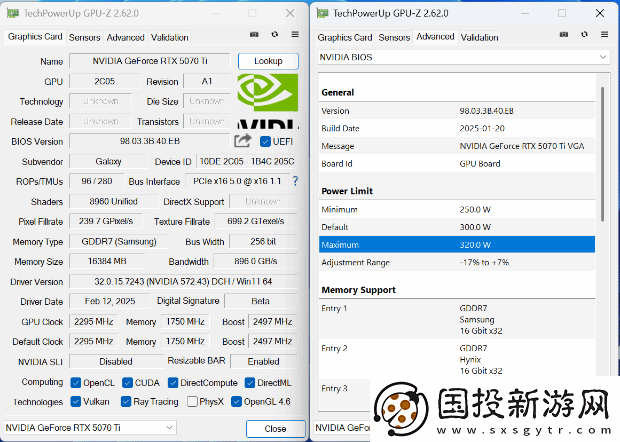
Task: Select Graphics Card tab in left window
Action: (x=35, y=37)
